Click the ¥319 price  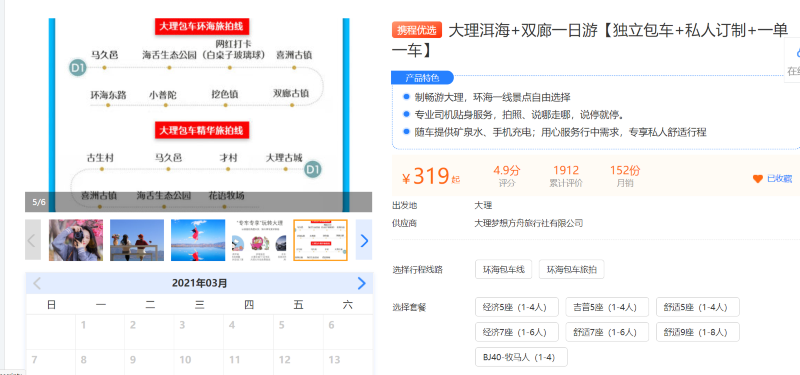click(431, 177)
